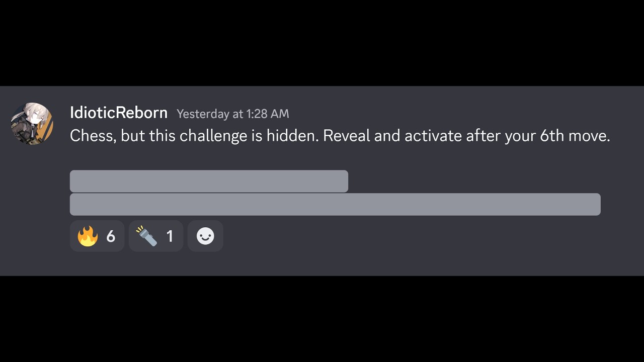Open the IdioticReborn username profile
644x362 pixels.
tap(119, 113)
